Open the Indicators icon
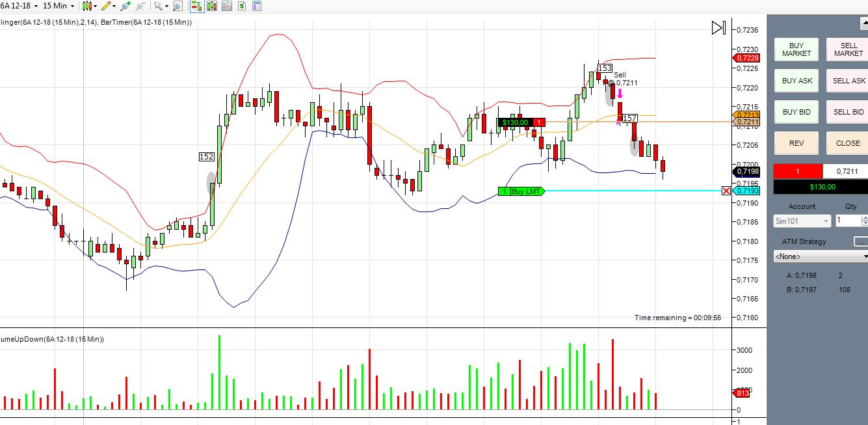Viewport: 868px width, 425px height. coord(226,6)
